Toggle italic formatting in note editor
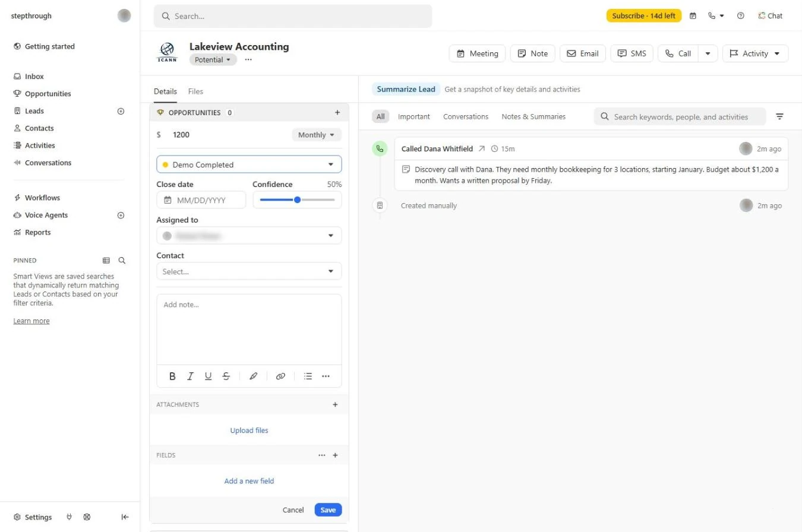Screen dimensions: 802x532 click(190, 376)
